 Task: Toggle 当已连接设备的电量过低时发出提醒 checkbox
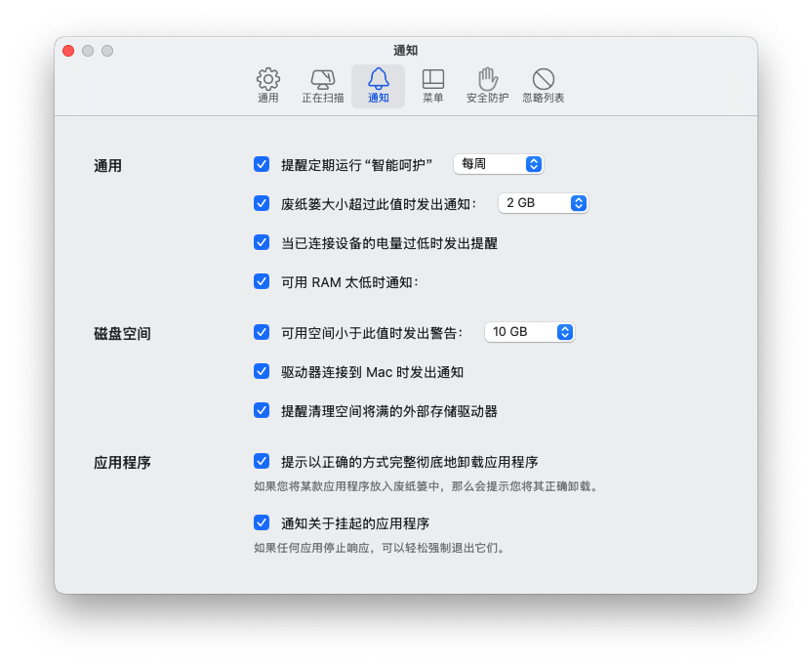click(x=262, y=242)
